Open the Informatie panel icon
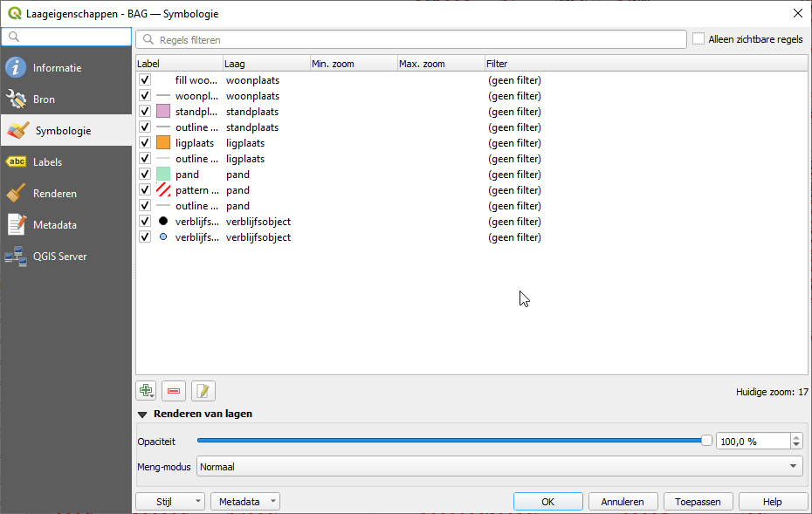812x514 pixels. coord(16,68)
